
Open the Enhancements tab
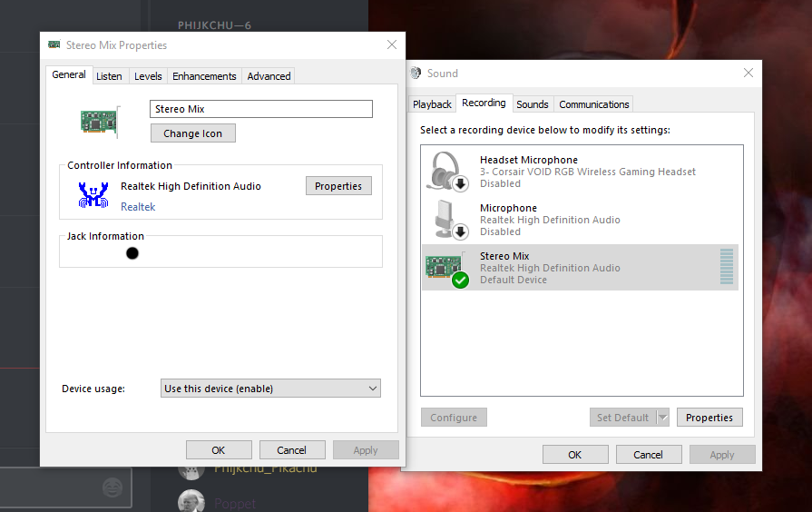click(204, 76)
